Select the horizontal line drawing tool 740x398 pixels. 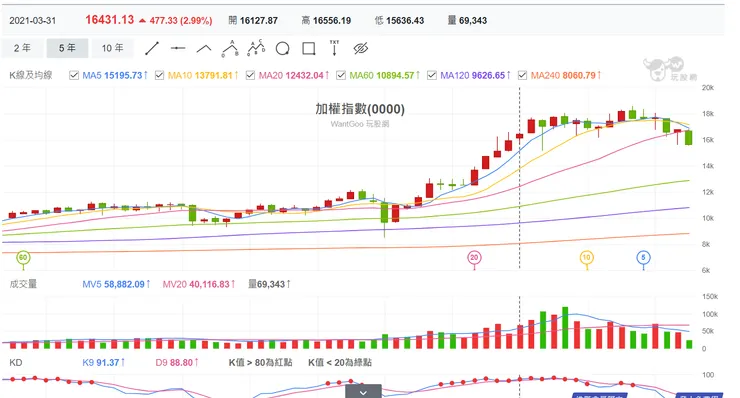[x=178, y=48]
